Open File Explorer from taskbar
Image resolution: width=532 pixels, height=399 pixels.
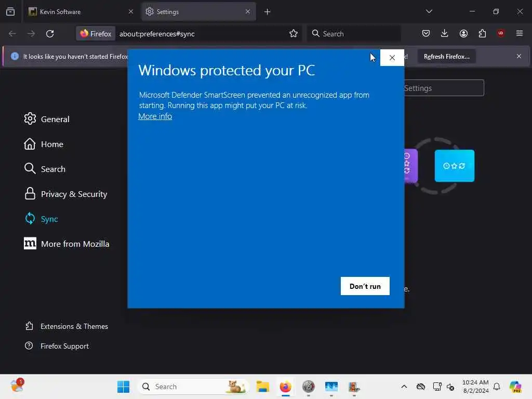[x=262, y=387]
